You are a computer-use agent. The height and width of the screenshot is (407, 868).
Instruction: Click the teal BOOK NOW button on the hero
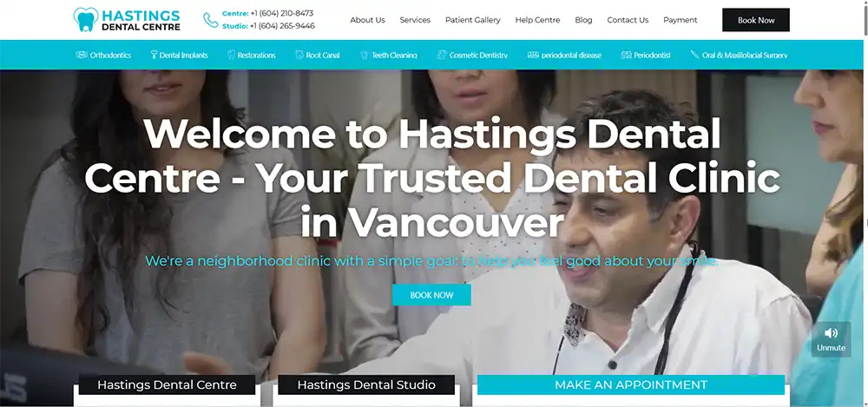pyautogui.click(x=431, y=295)
